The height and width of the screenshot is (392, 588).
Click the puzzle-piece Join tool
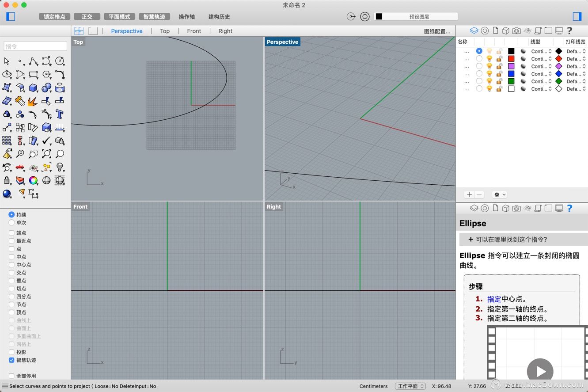[20, 101]
